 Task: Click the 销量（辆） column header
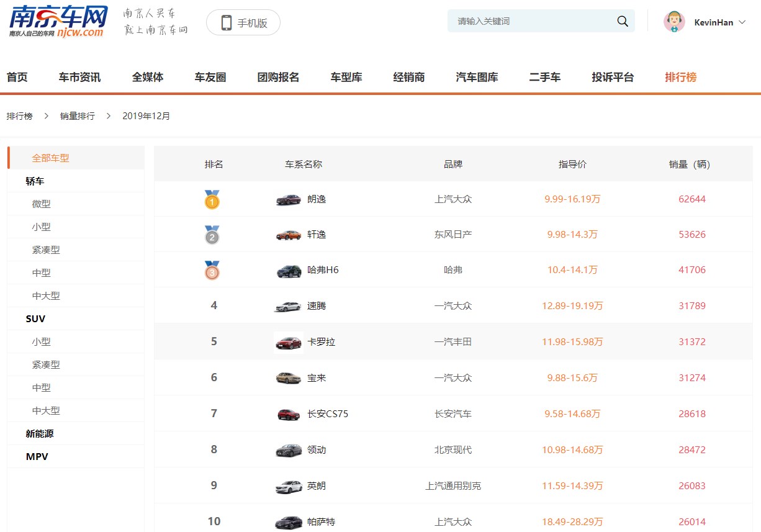point(690,165)
